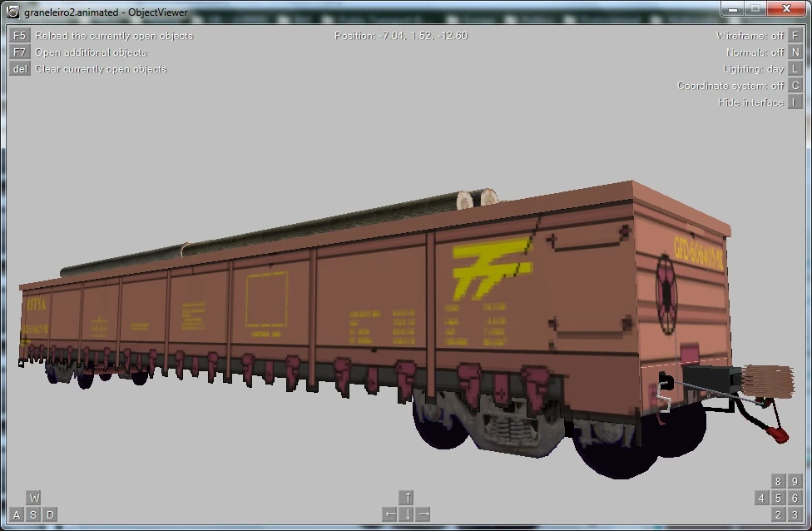
Task: Hide interface using the I key
Action: pyautogui.click(x=795, y=102)
